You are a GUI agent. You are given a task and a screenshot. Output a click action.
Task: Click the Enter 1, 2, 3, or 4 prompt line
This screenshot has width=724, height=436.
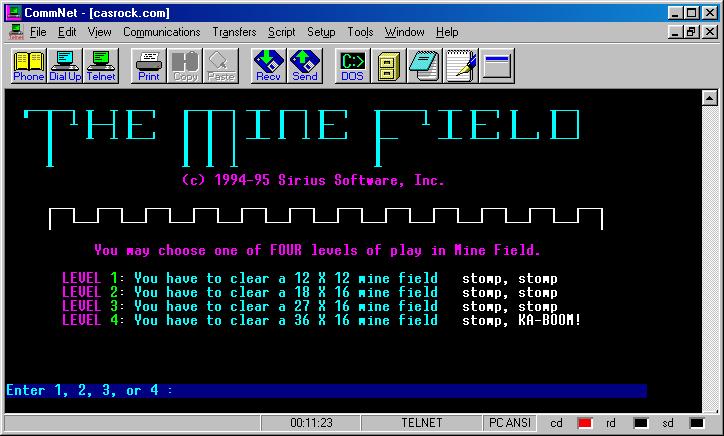click(x=326, y=390)
